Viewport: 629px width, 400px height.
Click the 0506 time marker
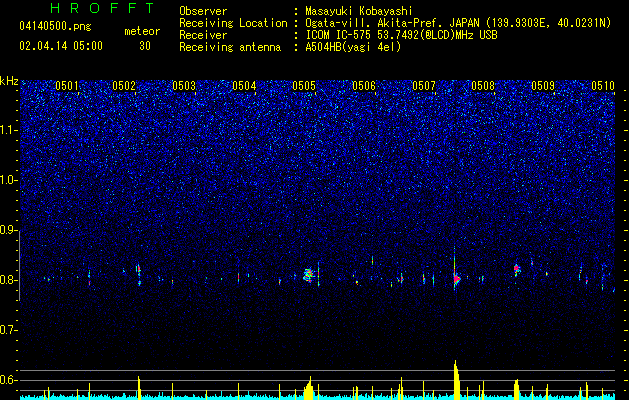click(364, 86)
